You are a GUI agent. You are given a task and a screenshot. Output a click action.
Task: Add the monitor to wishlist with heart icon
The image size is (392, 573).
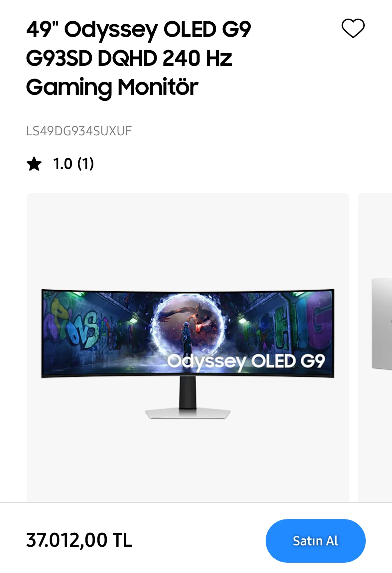tap(353, 29)
